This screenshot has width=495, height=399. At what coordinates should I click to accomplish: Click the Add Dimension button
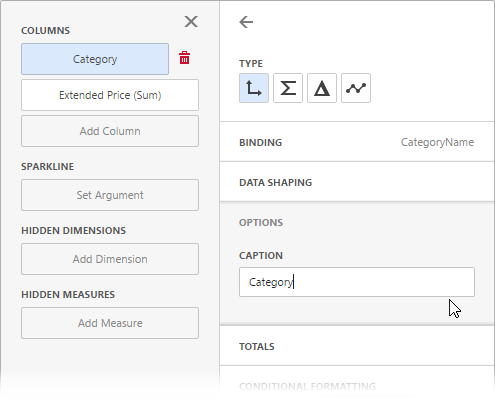(110, 259)
